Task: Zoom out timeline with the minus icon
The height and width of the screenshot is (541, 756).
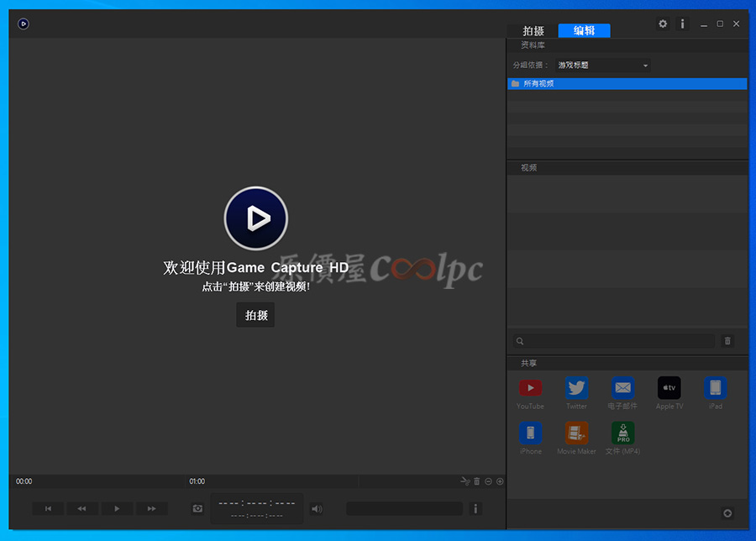Action: point(488,481)
